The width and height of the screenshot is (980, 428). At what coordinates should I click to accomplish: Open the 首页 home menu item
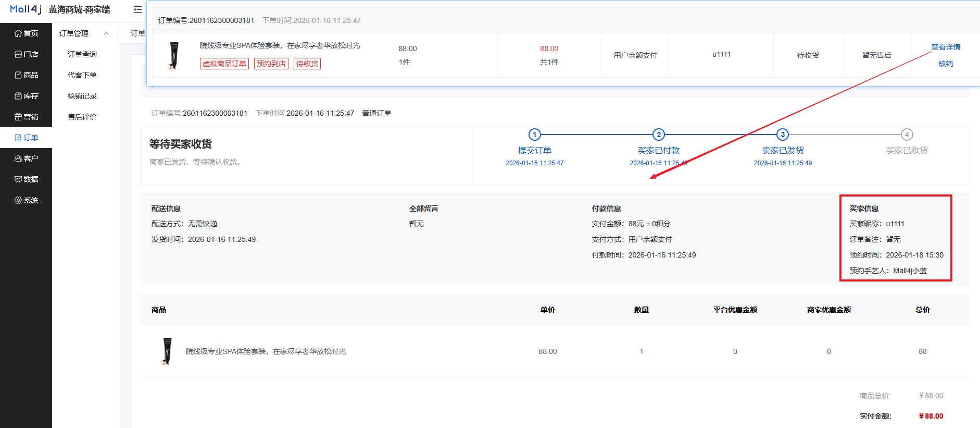26,33
